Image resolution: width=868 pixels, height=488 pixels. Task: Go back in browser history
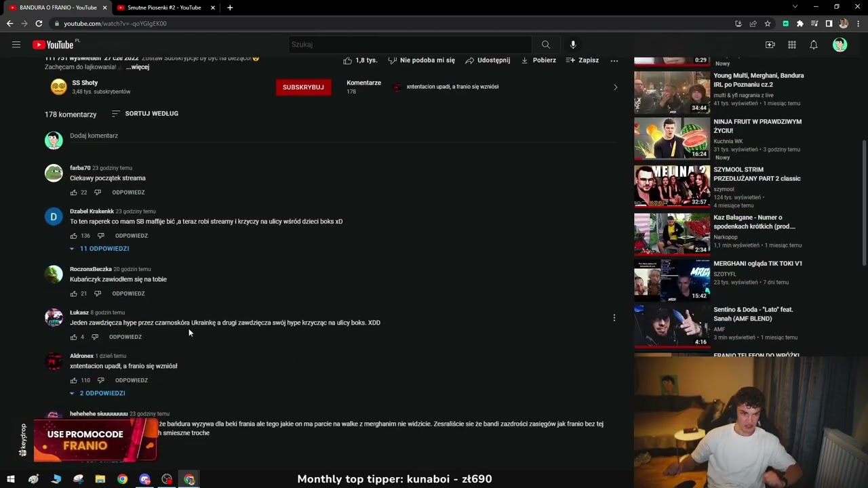click(x=9, y=24)
